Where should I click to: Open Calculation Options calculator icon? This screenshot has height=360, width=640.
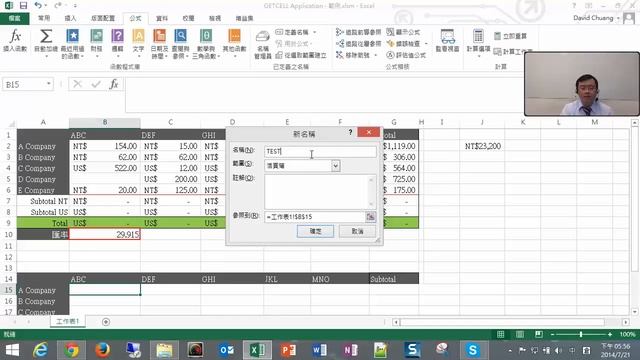pos(478,36)
